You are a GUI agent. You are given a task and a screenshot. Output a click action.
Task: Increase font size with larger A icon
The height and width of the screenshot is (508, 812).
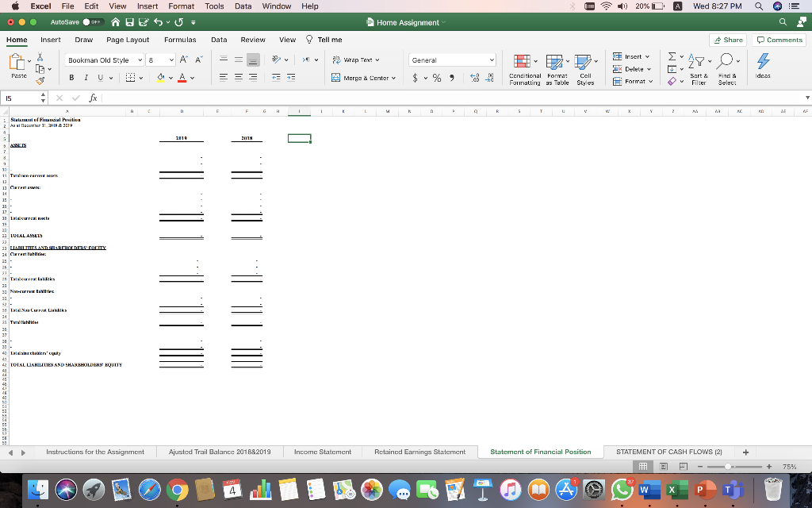[x=184, y=60]
